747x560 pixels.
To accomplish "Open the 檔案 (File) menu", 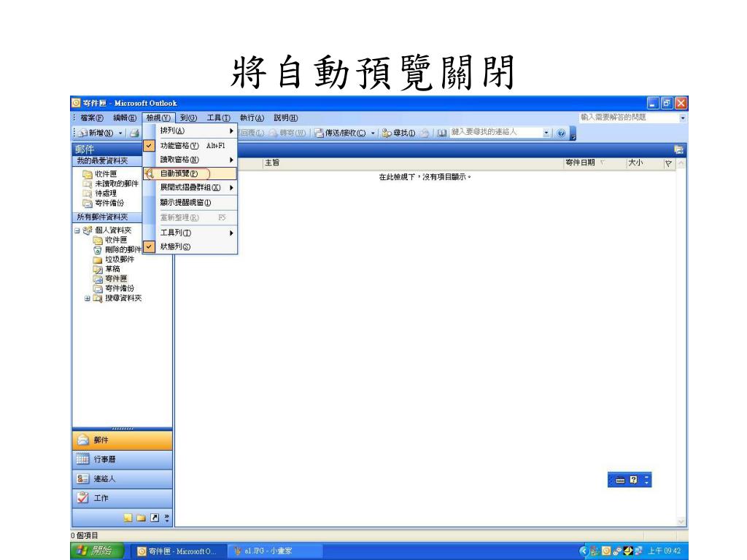I will click(91, 117).
